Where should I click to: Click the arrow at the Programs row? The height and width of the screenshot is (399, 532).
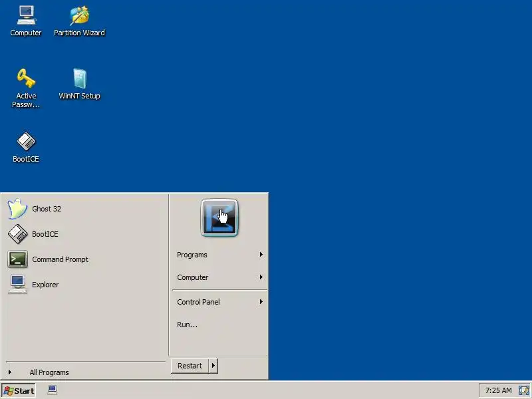[261, 255]
